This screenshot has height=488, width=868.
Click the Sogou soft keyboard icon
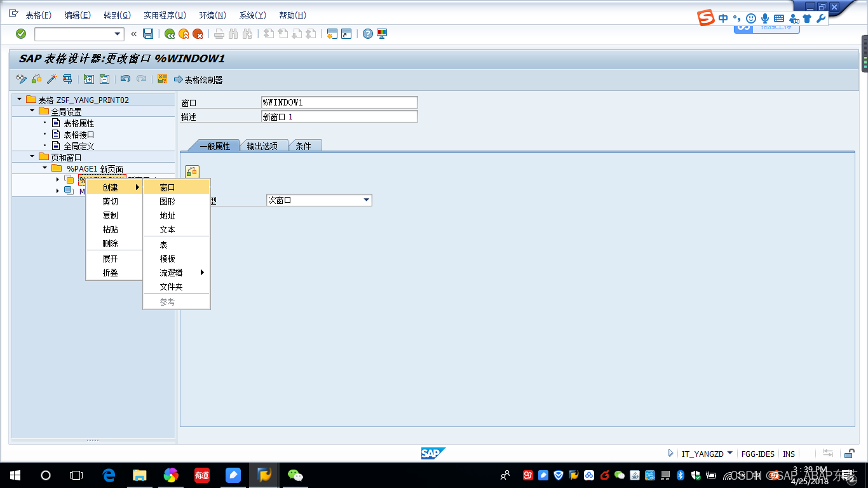[x=778, y=18]
